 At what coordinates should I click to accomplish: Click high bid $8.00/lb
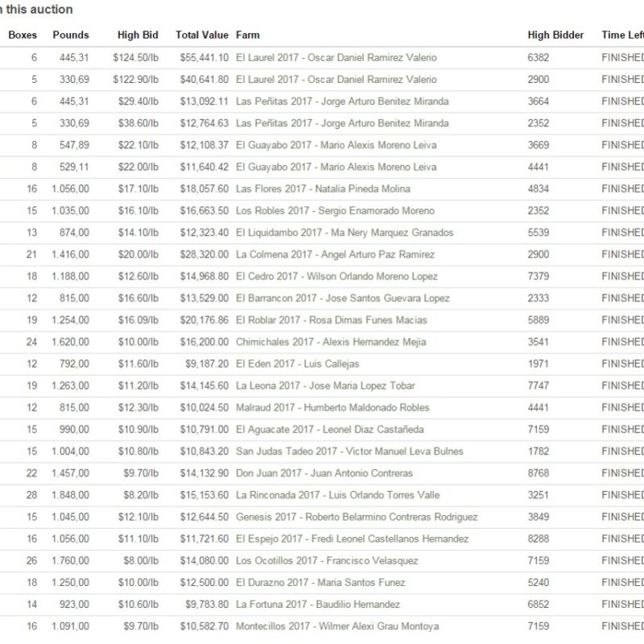click(x=141, y=560)
